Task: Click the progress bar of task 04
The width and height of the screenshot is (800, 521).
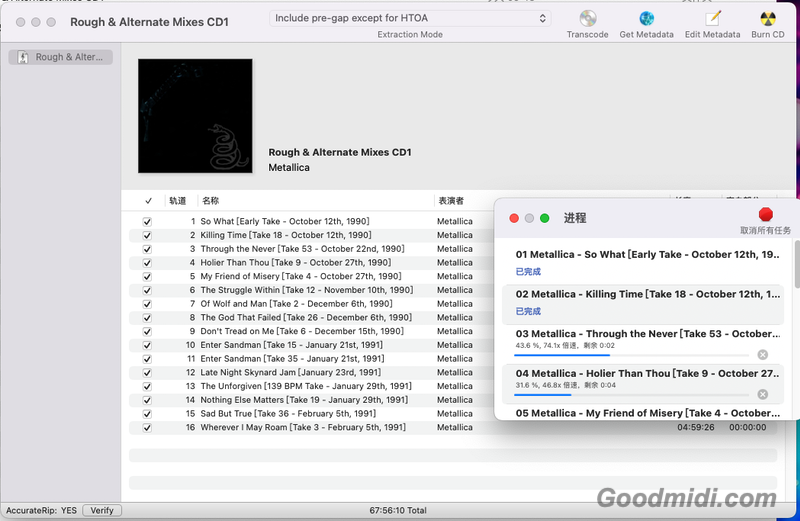Action: 632,395
